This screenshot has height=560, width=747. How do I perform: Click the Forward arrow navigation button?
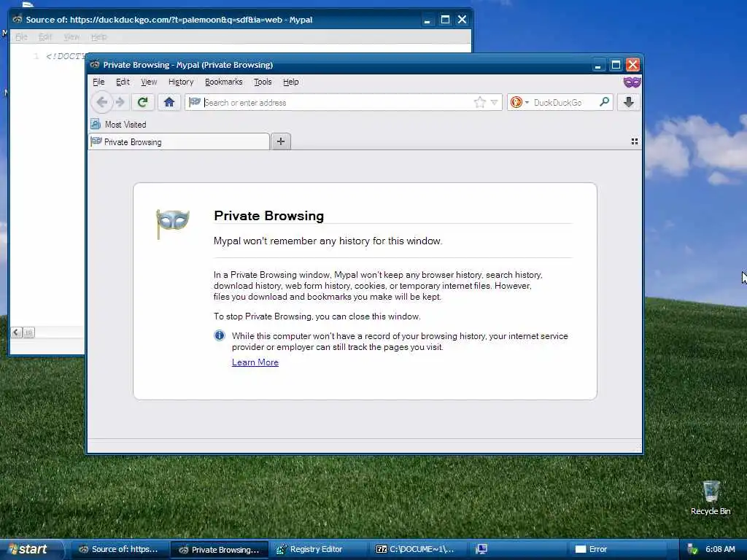120,102
